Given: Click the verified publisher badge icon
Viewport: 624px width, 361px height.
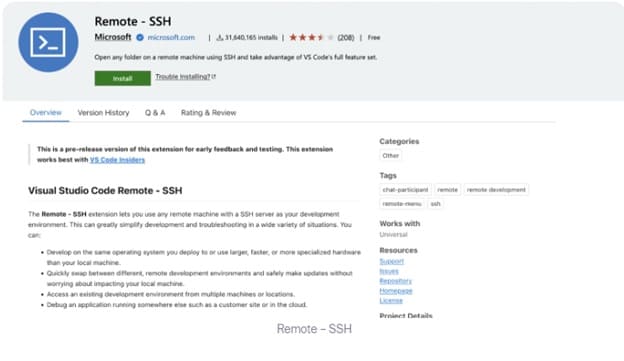Looking at the screenshot, I should point(140,37).
